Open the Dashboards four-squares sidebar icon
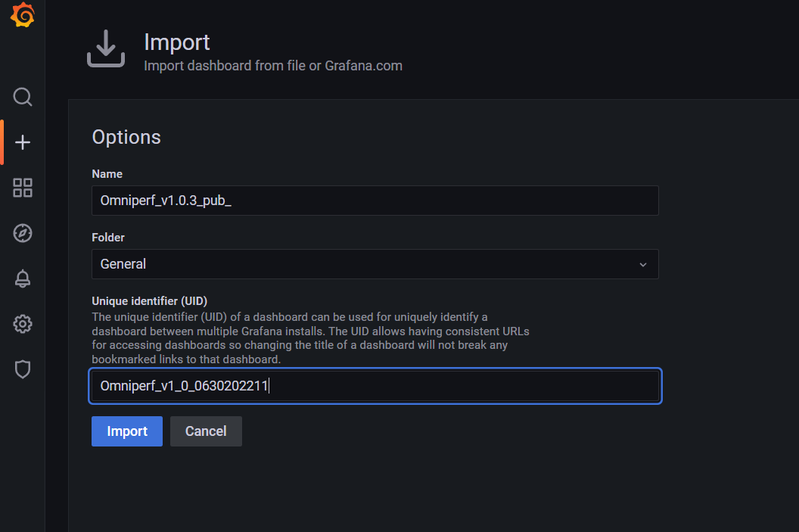799x532 pixels. click(23, 188)
